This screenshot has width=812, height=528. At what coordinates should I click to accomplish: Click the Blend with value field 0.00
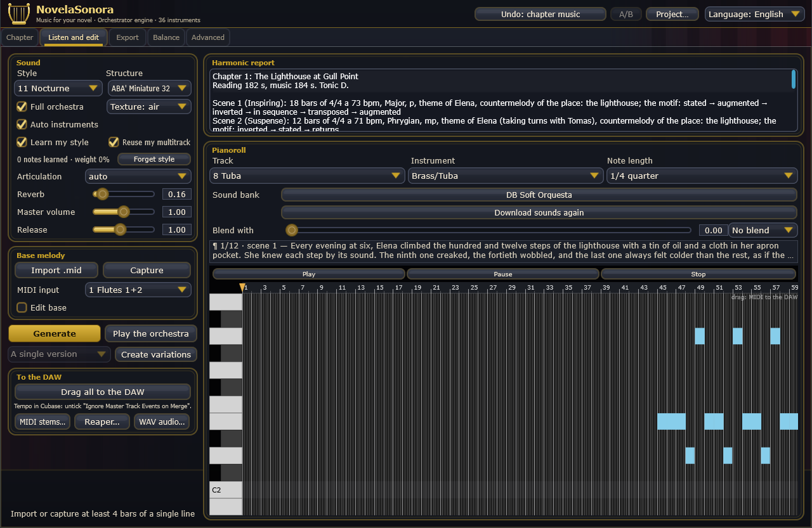(x=714, y=231)
